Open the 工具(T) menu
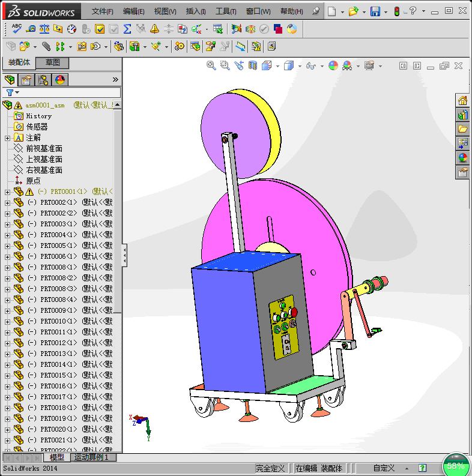The image size is (472, 476). point(226,11)
